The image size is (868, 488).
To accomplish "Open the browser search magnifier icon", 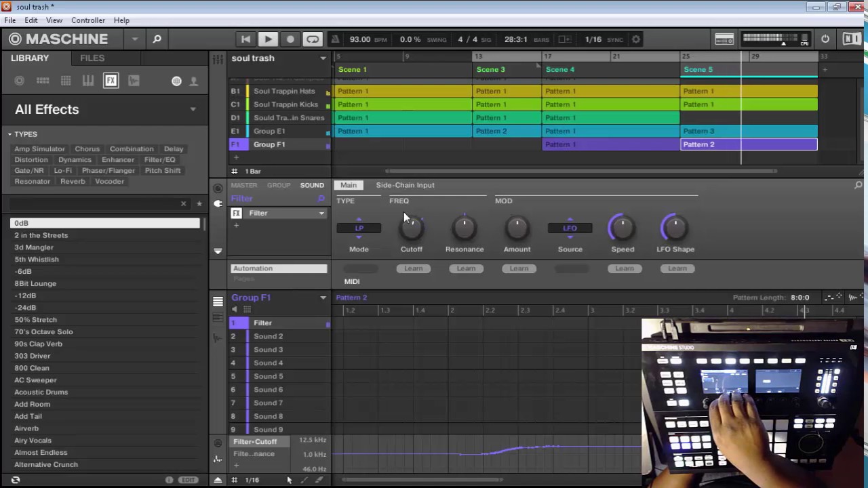I will click(157, 39).
